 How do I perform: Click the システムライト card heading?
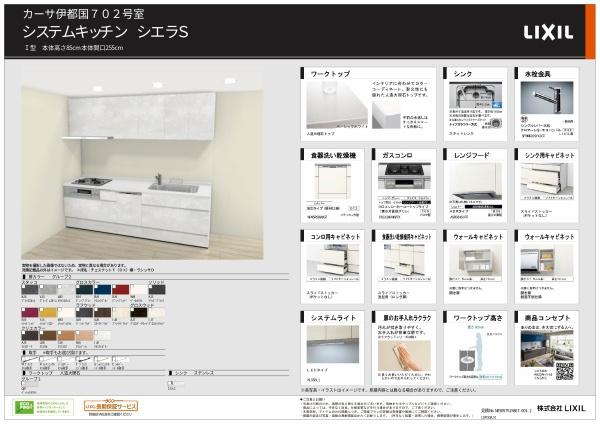coord(333,318)
